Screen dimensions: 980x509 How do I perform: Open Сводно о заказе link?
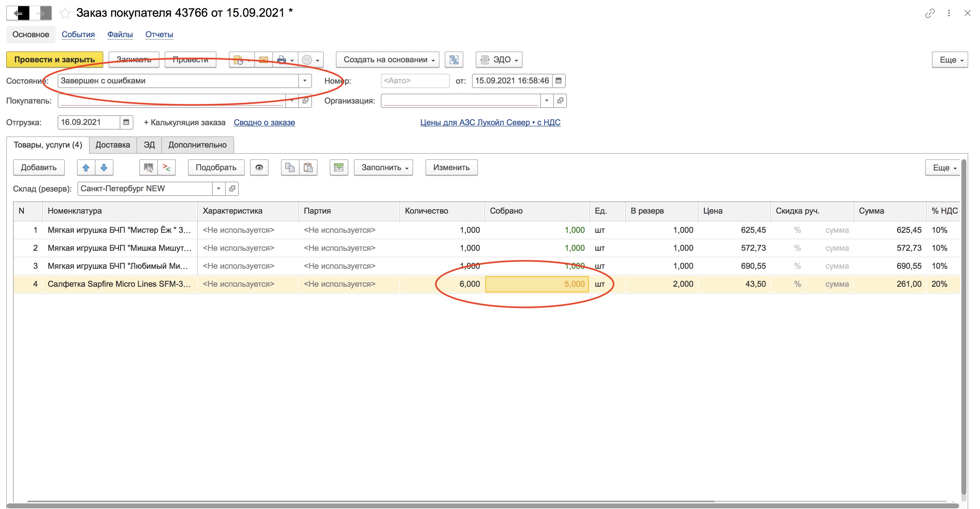[x=264, y=122]
